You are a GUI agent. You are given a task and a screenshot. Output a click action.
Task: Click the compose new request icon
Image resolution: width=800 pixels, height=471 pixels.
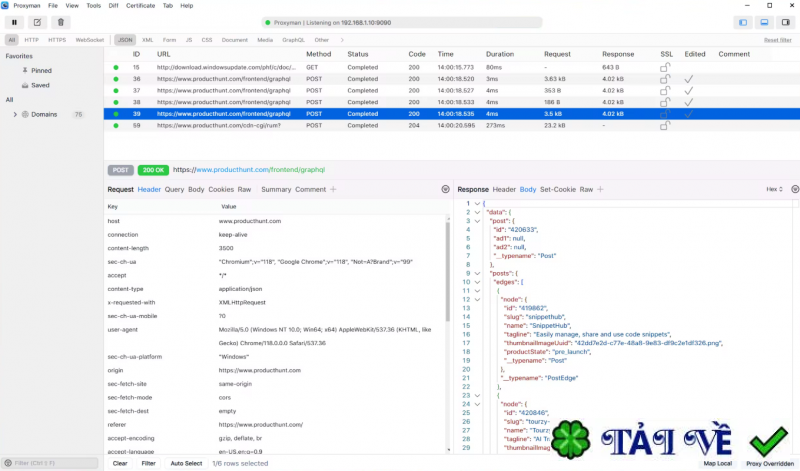[37, 22]
